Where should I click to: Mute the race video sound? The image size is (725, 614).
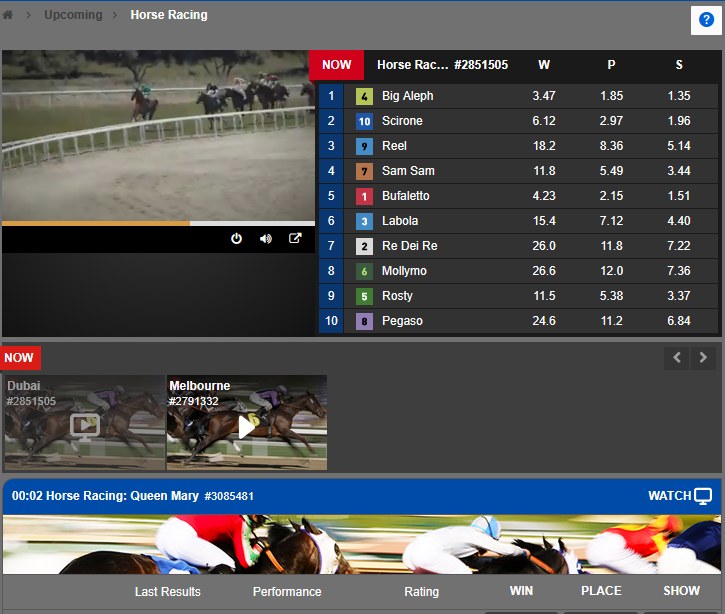click(x=265, y=239)
